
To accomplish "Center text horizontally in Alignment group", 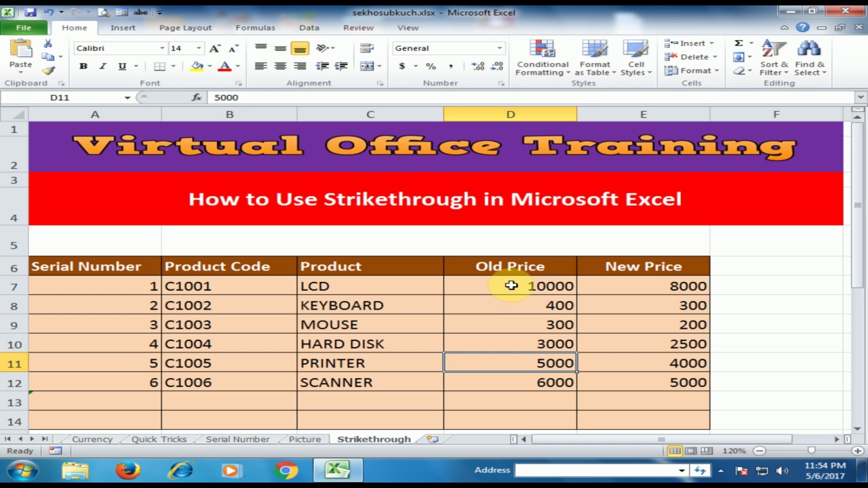I will [280, 66].
